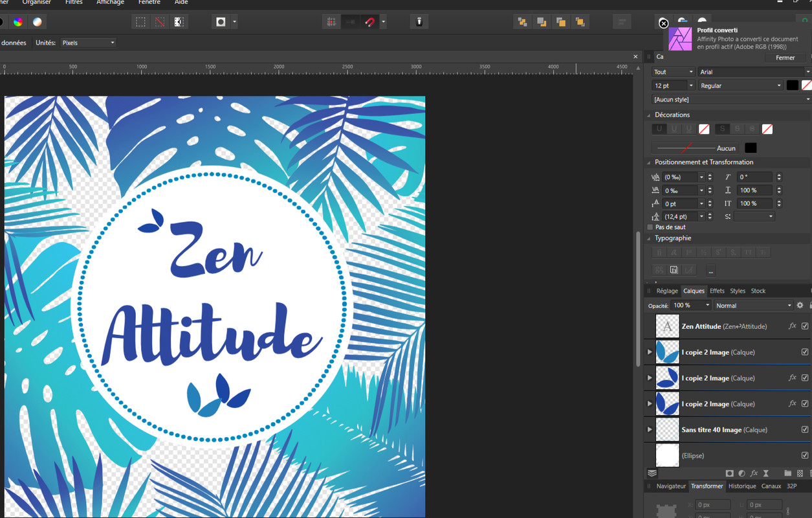
Task: Click the ... typography options button
Action: point(710,270)
